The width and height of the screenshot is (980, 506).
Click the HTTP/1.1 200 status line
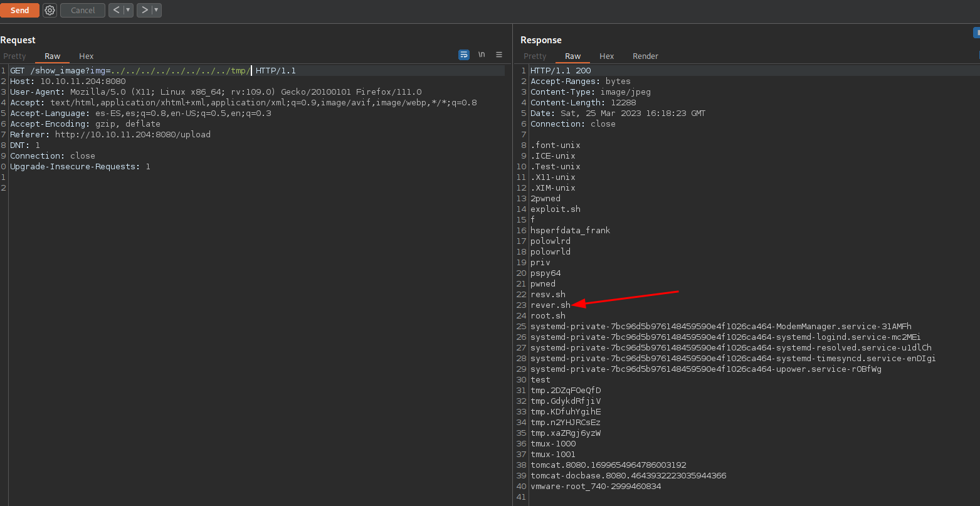(x=561, y=71)
